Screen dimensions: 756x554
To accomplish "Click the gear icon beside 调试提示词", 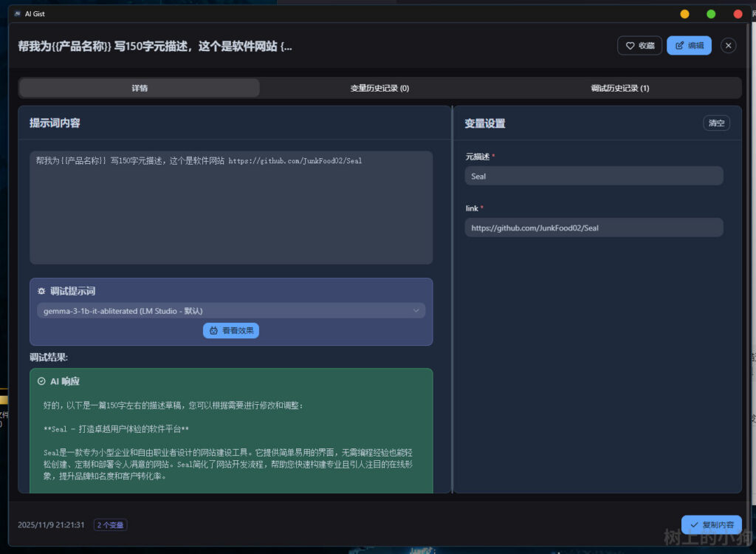I will 41,292.
